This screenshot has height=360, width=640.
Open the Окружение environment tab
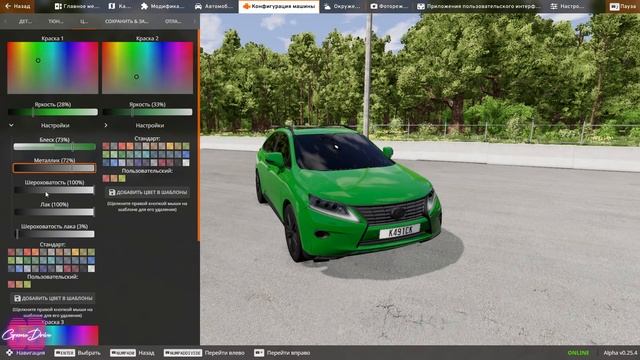click(x=342, y=6)
